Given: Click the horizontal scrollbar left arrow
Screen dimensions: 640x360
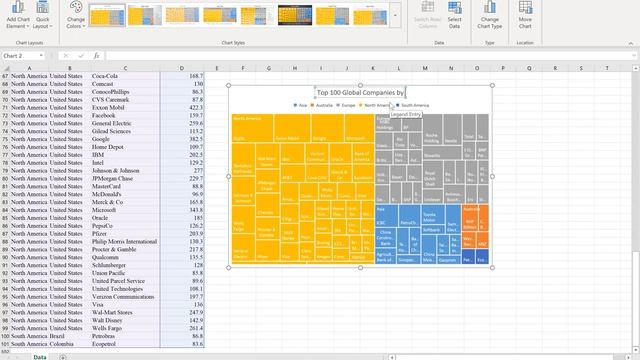Looking at the screenshot, I should pos(392,357).
